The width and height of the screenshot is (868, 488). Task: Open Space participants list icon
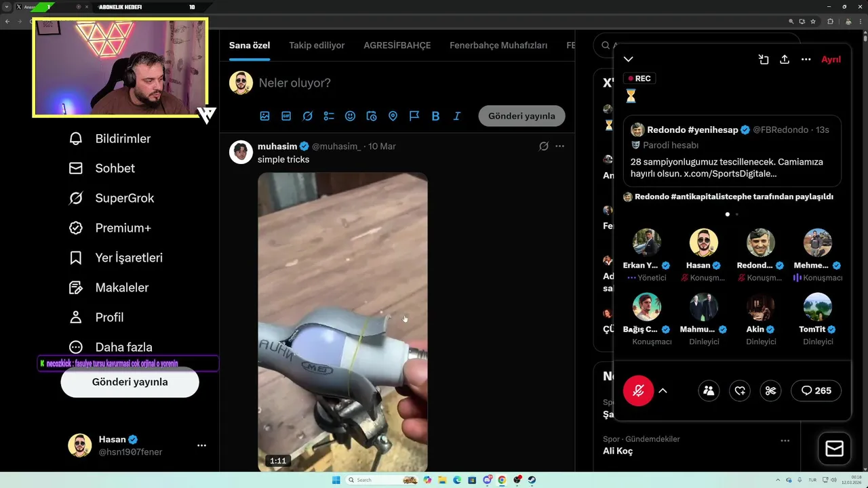coord(709,390)
